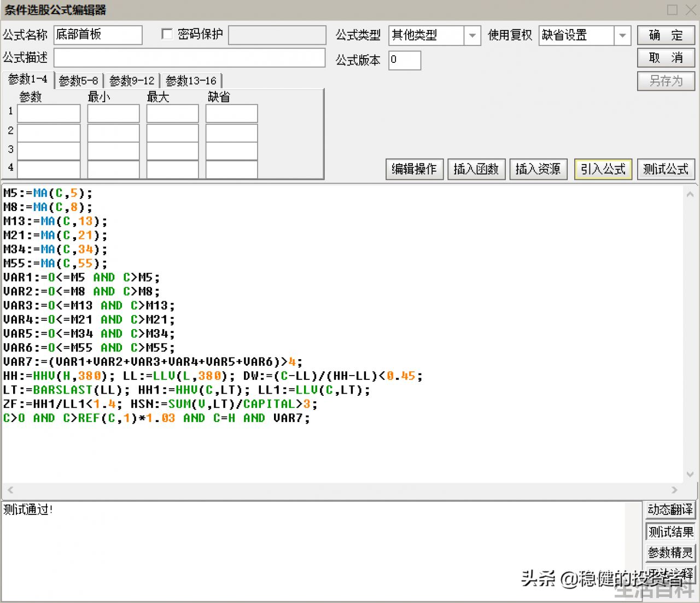
Task: Click the 缺省 field in row 4
Action: pyautogui.click(x=231, y=169)
